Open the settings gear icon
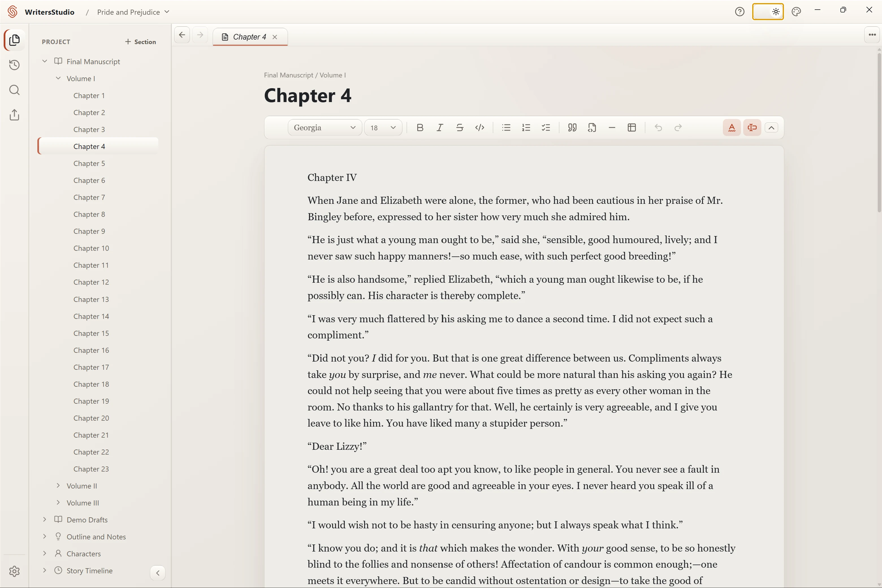The height and width of the screenshot is (588, 882). tap(14, 571)
